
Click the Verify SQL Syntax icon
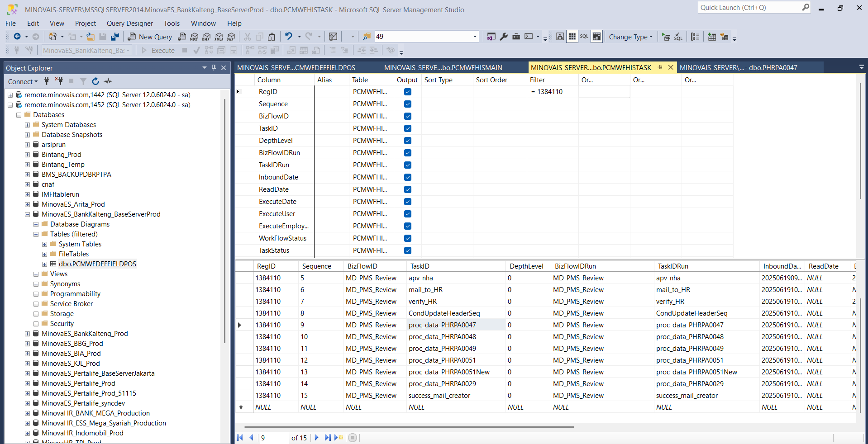[678, 37]
